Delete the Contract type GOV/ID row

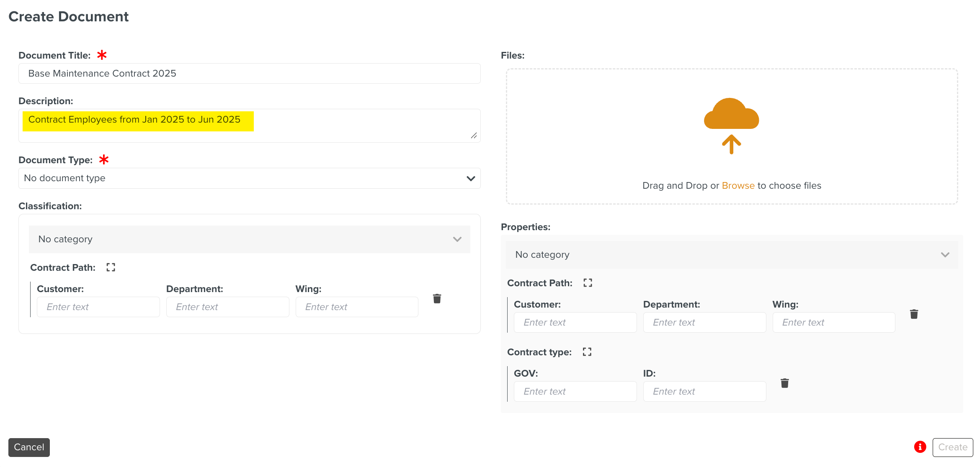click(x=784, y=382)
